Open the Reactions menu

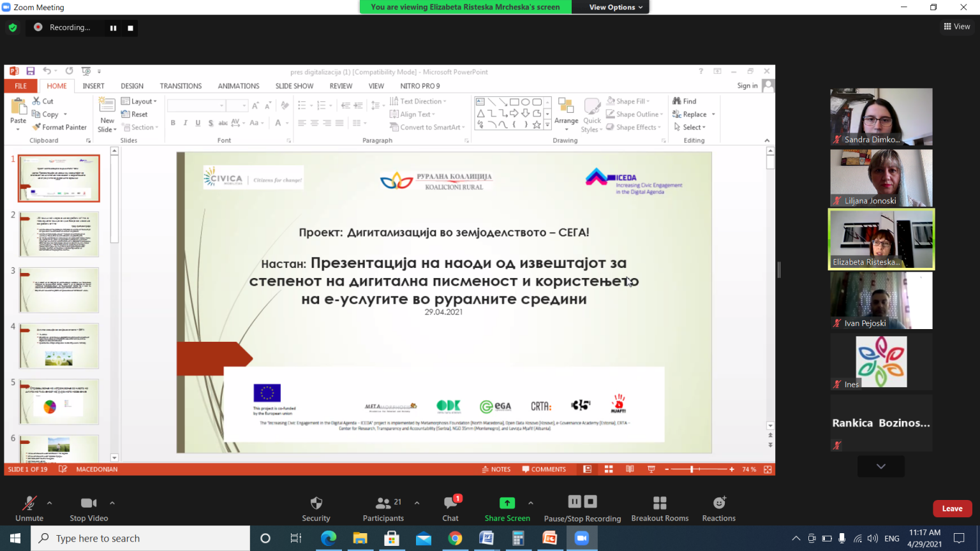(718, 503)
